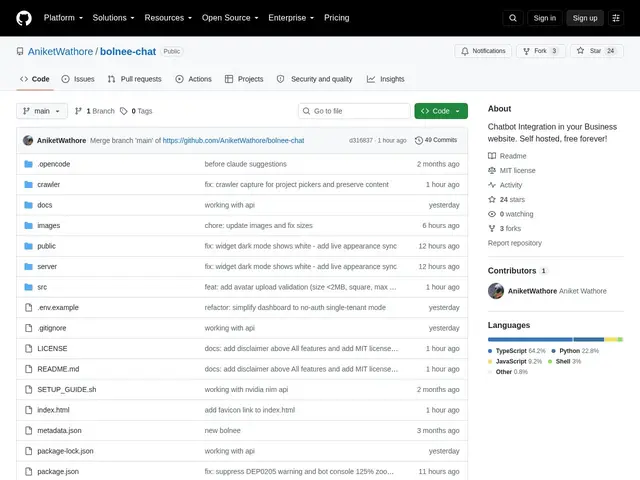Open the 49 Commits history link

click(x=436, y=140)
